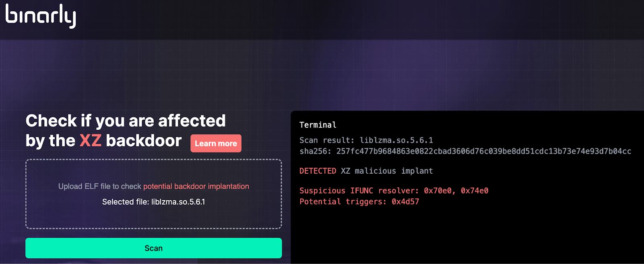Click the dashed upload drop zone border
This screenshot has width=644, height=264.
pyautogui.click(x=154, y=159)
